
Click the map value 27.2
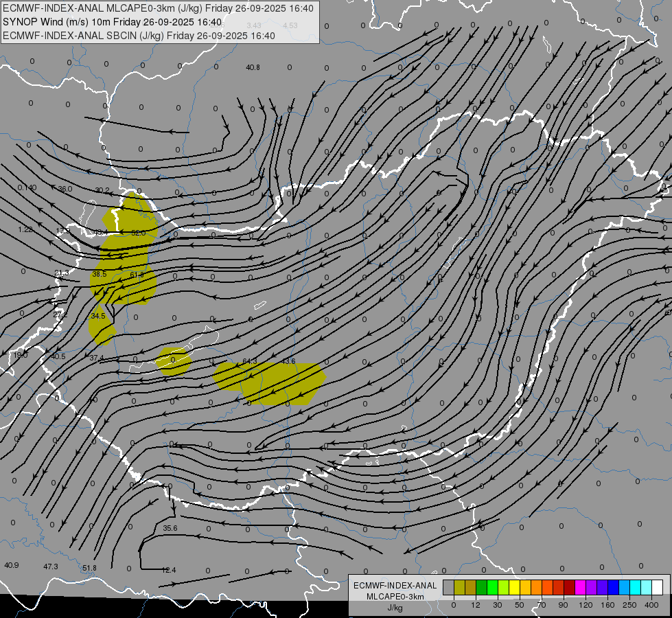(x=60, y=314)
